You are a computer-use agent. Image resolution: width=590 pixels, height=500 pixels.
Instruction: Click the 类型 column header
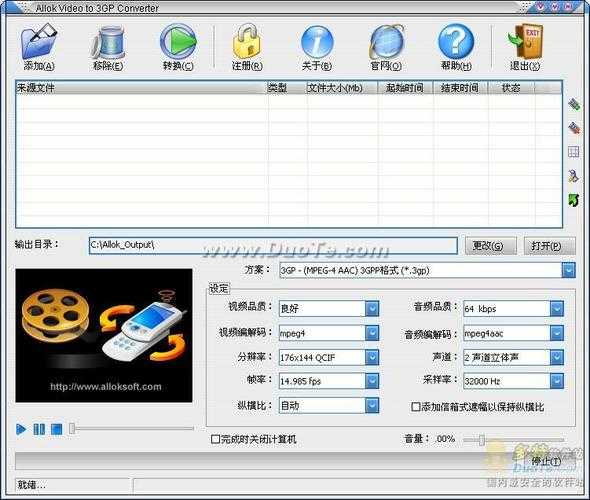click(x=287, y=88)
